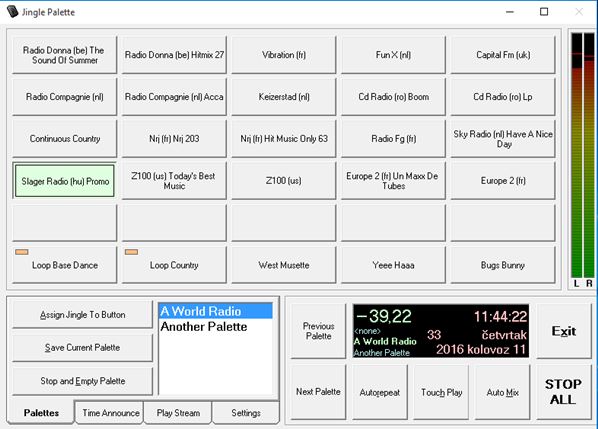This screenshot has height=429, width=598.
Task: Open the Play Stream tab
Action: tap(178, 413)
